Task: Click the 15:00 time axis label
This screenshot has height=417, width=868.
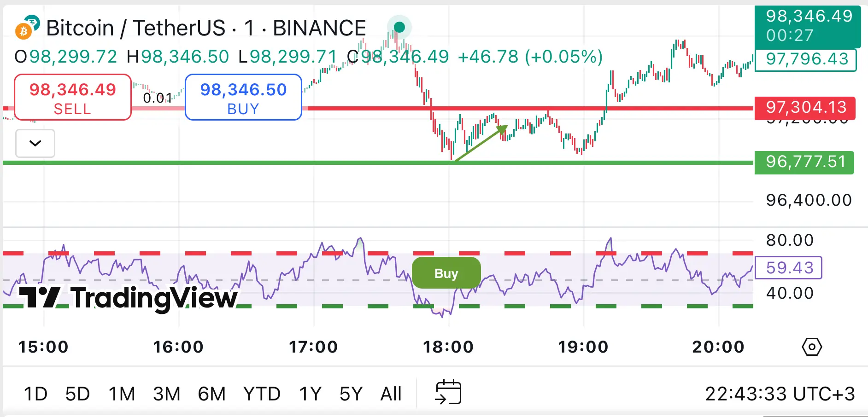Action: (43, 347)
